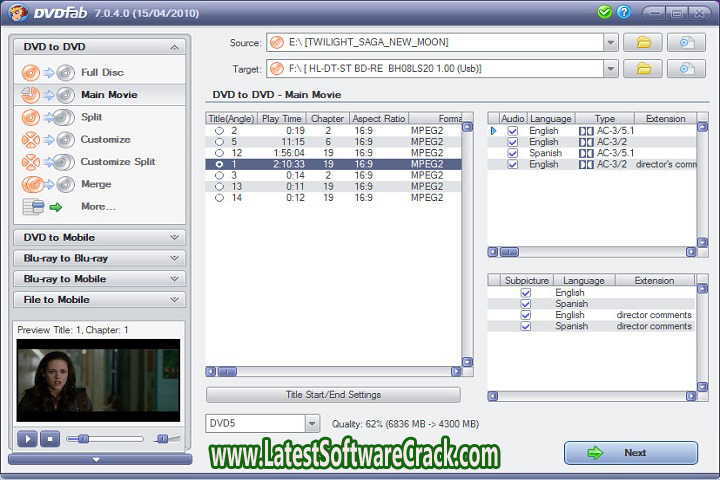Screen dimensions: 720x480
Task: Select Customize Split menu option
Action: click(x=117, y=162)
